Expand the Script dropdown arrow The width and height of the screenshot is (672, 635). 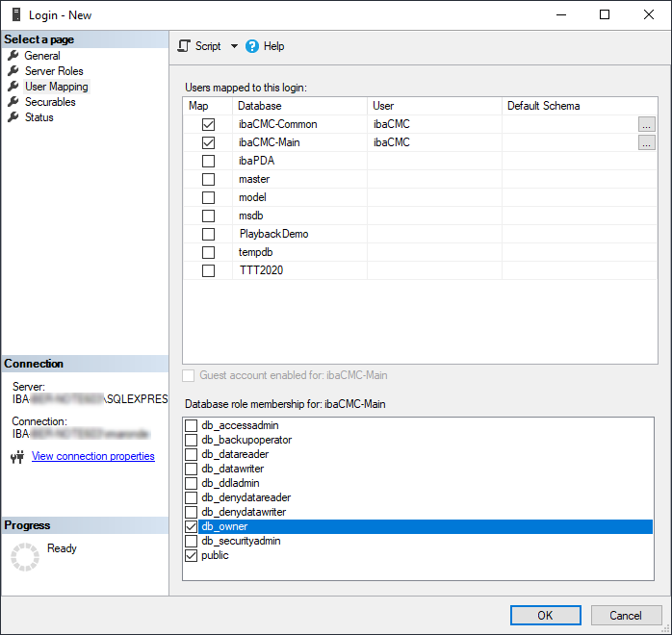(234, 46)
